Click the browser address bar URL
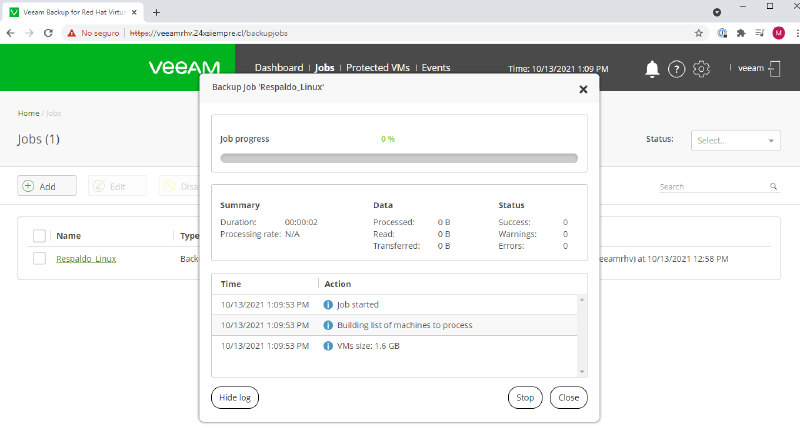Screen dimensions: 800x430 click(209, 33)
